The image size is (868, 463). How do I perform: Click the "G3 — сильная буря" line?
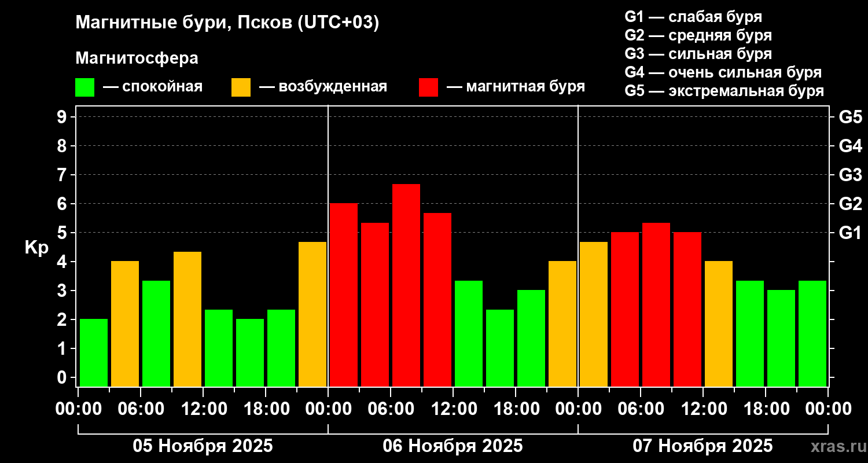[698, 54]
